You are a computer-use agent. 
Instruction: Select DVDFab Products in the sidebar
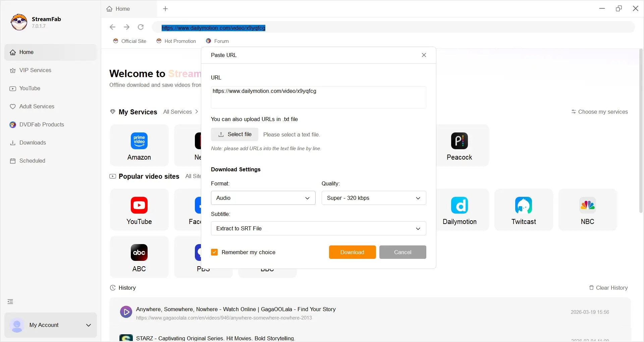[x=51, y=125]
